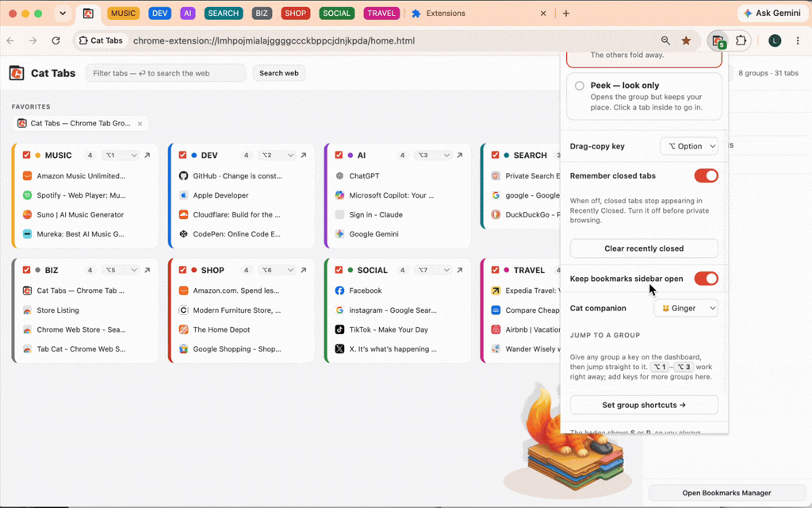This screenshot has width=812, height=508.
Task: Pop out the SHOP group arrow icon
Action: [x=304, y=270]
